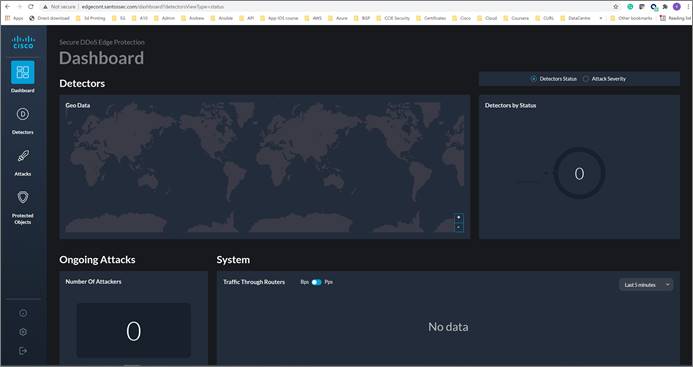Open the CCIE Security bookmark folder
The width and height of the screenshot is (693, 367).
393,18
